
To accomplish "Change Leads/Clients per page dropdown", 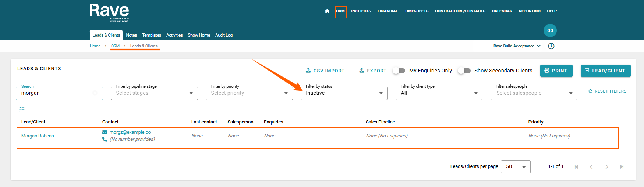I will tap(516, 167).
